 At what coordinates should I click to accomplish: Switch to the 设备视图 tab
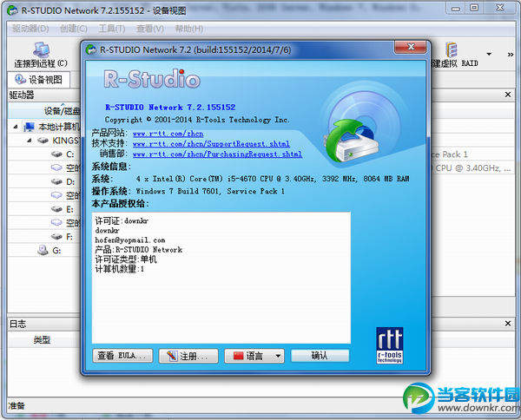point(39,80)
